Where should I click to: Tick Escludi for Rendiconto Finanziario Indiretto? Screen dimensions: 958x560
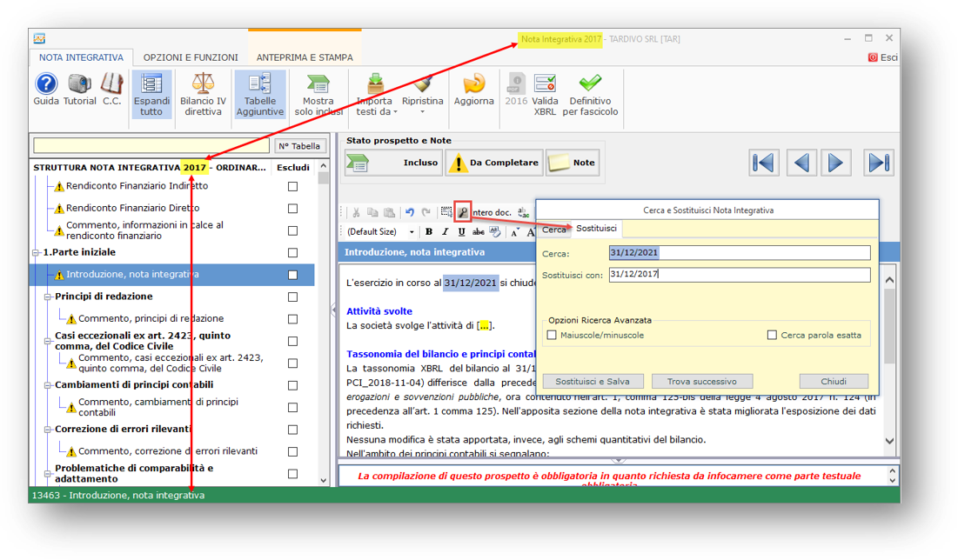292,186
